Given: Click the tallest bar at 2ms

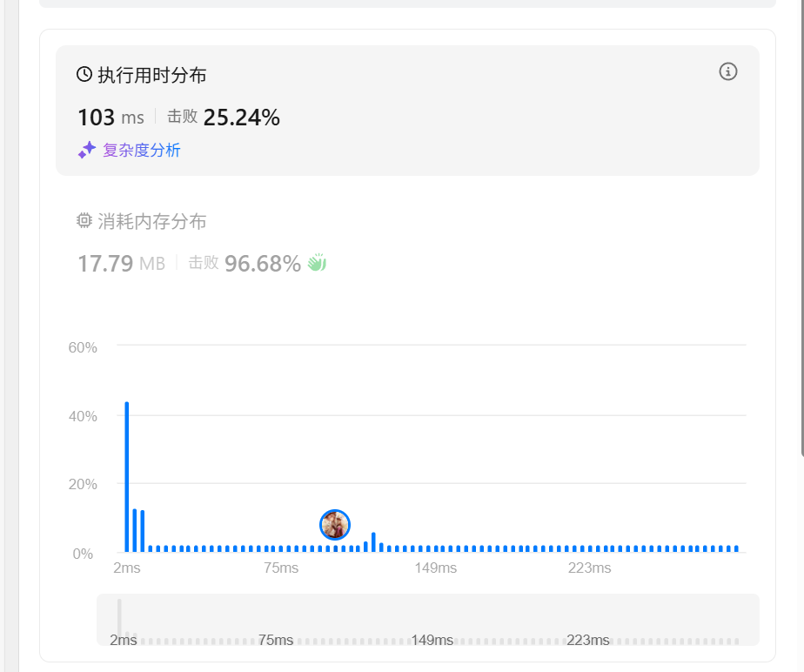Looking at the screenshot, I should (x=127, y=477).
